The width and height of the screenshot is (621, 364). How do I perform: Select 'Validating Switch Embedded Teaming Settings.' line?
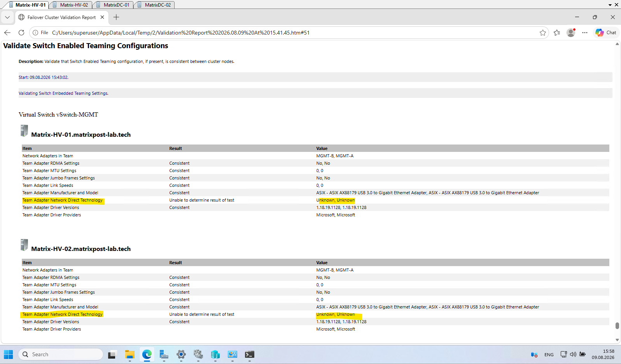tap(63, 93)
